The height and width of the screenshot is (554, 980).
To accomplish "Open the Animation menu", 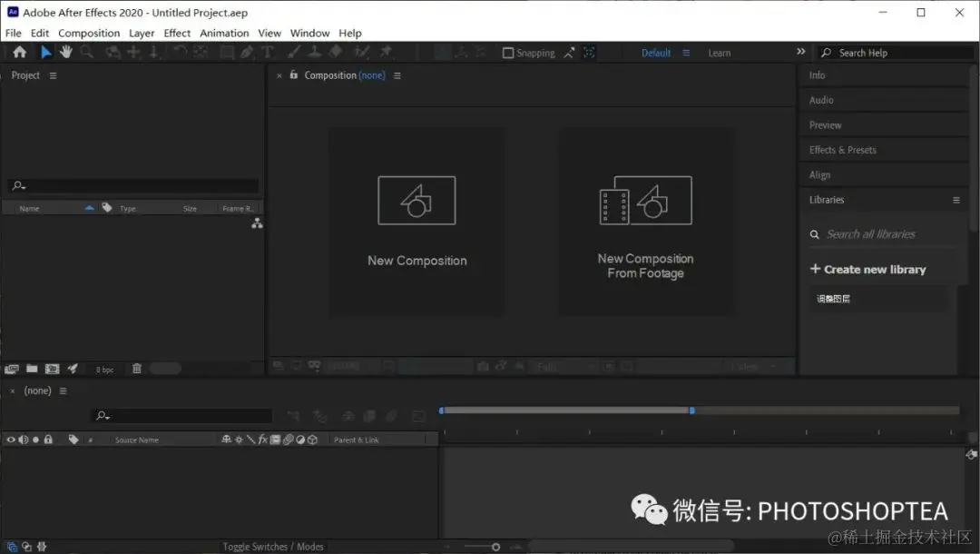I will [x=224, y=33].
